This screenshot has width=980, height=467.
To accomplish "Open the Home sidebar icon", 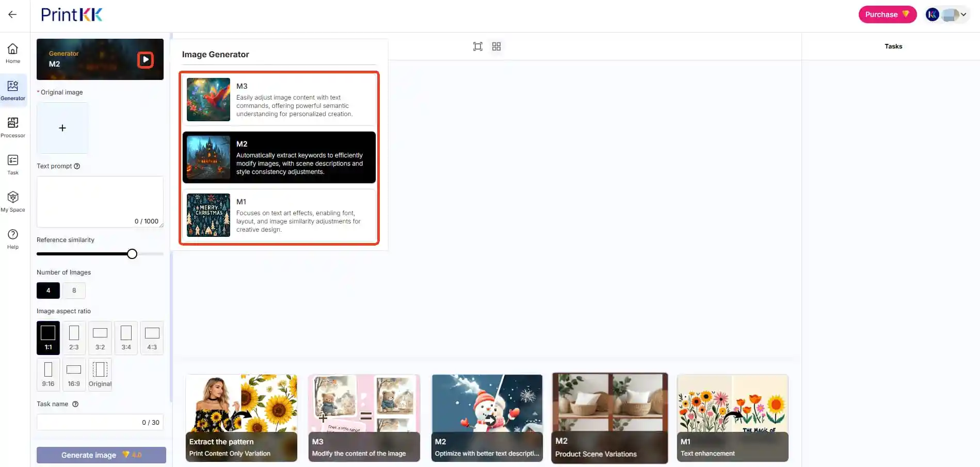I will click(13, 53).
